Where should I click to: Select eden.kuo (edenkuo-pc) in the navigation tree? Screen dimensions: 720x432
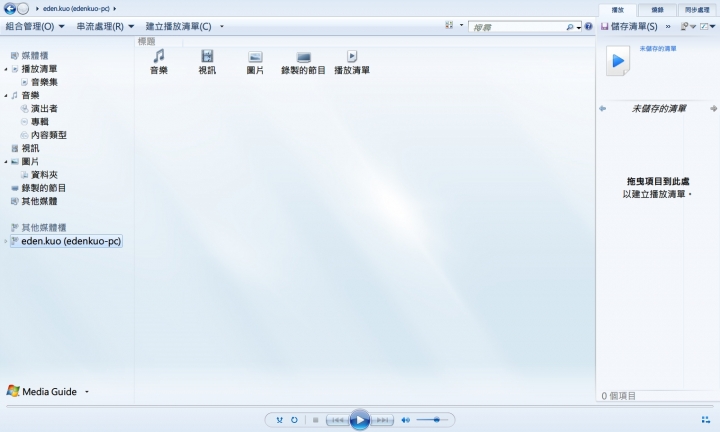[66, 241]
